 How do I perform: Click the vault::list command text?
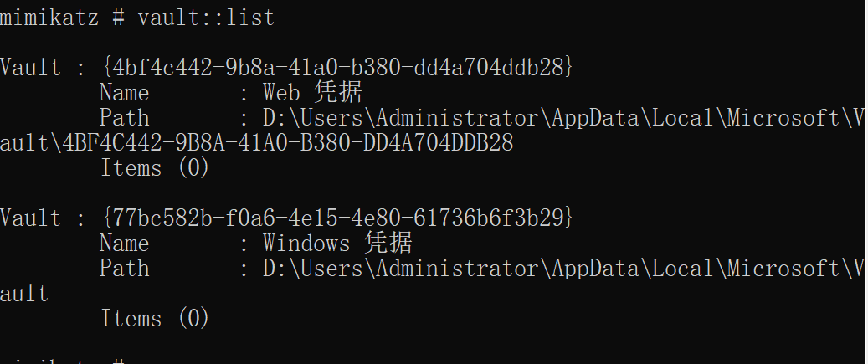coord(206,18)
